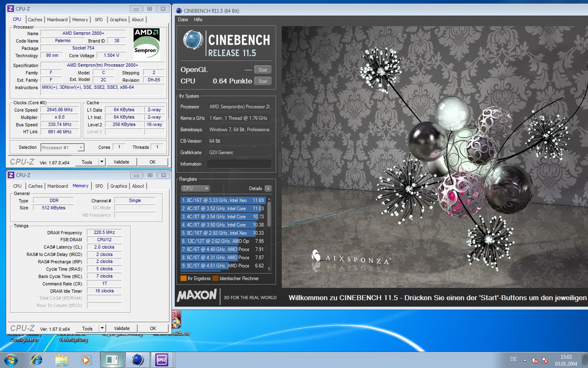This screenshot has height=368, width=588.
Task: Start the OpenGL benchmark in Cinebench
Action: pos(263,70)
